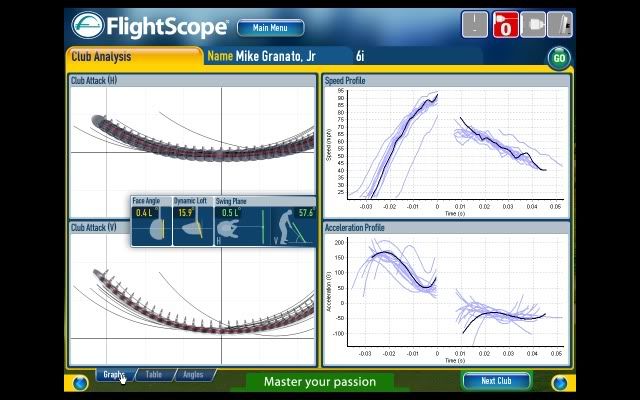Viewport: 640px width, 400px height.
Task: Click the horizontal Swing Plane top-view golfer icon
Action: pyautogui.click(x=228, y=229)
